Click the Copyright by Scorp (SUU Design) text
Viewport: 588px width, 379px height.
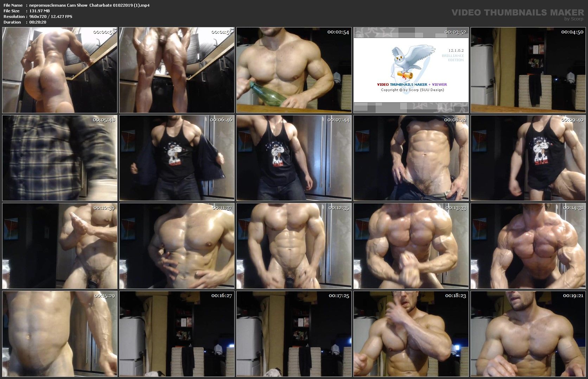[412, 90]
